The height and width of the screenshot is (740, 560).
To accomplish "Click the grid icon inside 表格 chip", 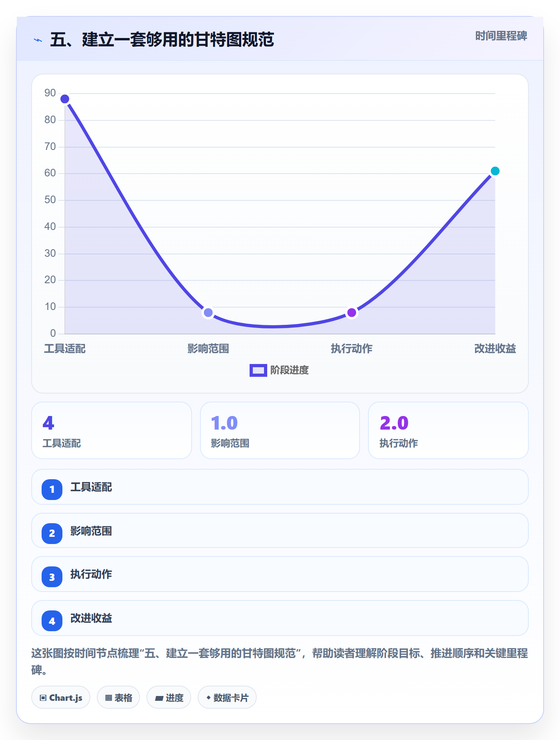I will tap(108, 698).
